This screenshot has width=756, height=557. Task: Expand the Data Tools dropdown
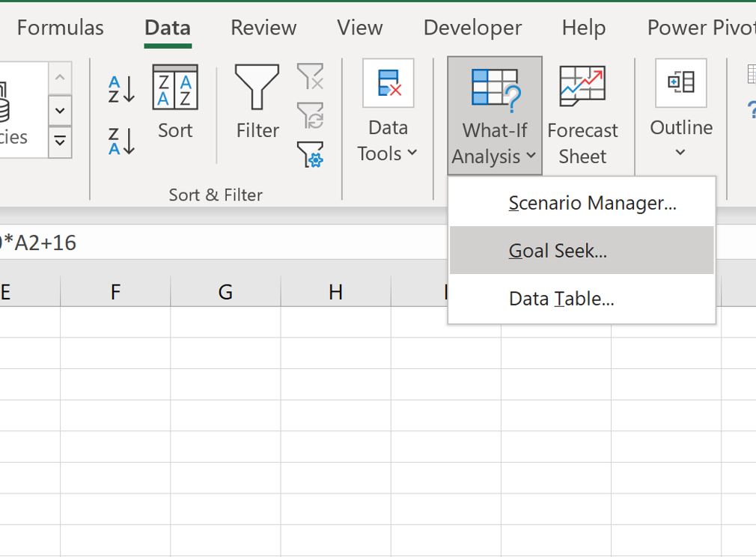tap(388, 113)
